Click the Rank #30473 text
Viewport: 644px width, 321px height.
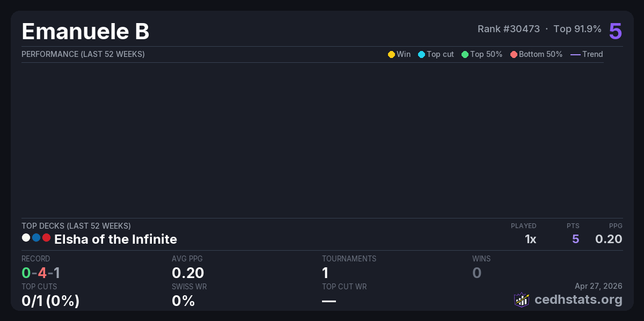pos(508,29)
